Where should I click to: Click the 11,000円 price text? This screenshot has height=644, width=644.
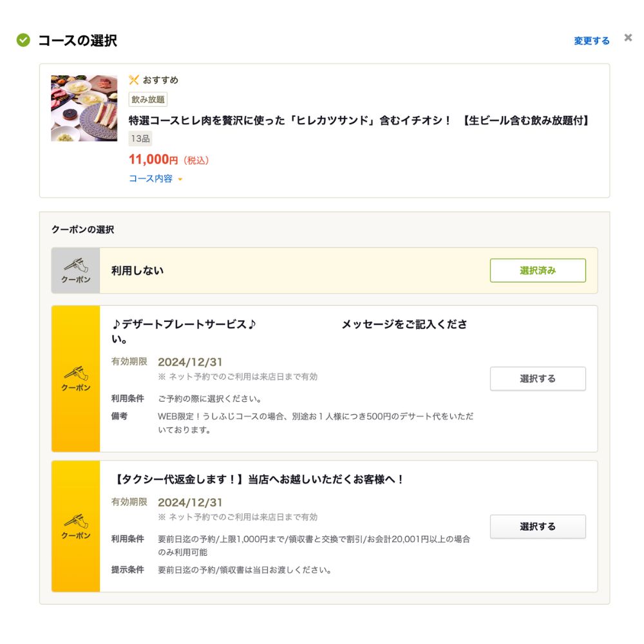click(x=153, y=160)
